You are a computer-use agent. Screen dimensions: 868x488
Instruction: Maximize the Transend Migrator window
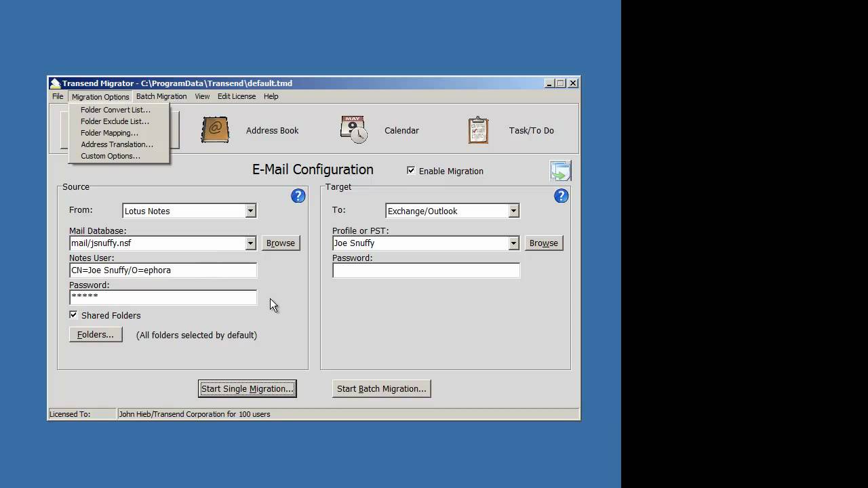click(560, 83)
